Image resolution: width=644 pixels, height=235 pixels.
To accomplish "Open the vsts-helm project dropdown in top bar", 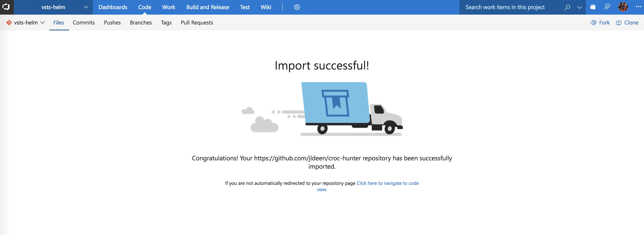I will (x=54, y=7).
